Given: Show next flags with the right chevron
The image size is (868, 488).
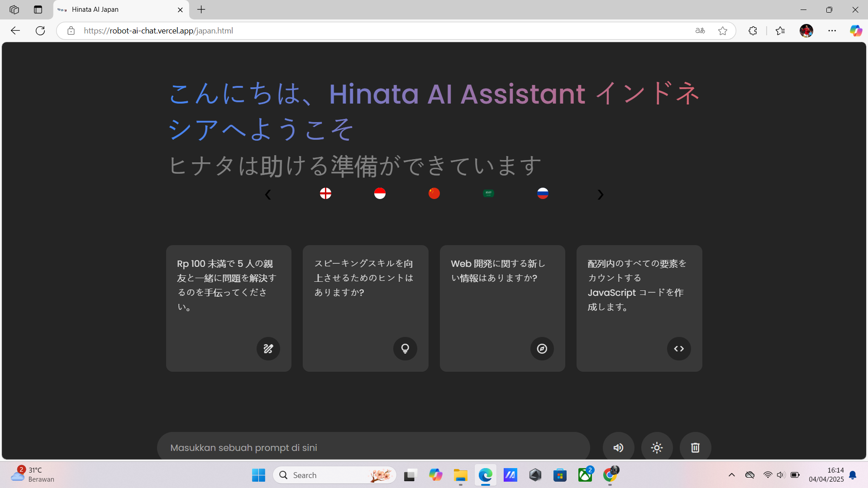Looking at the screenshot, I should coord(600,194).
